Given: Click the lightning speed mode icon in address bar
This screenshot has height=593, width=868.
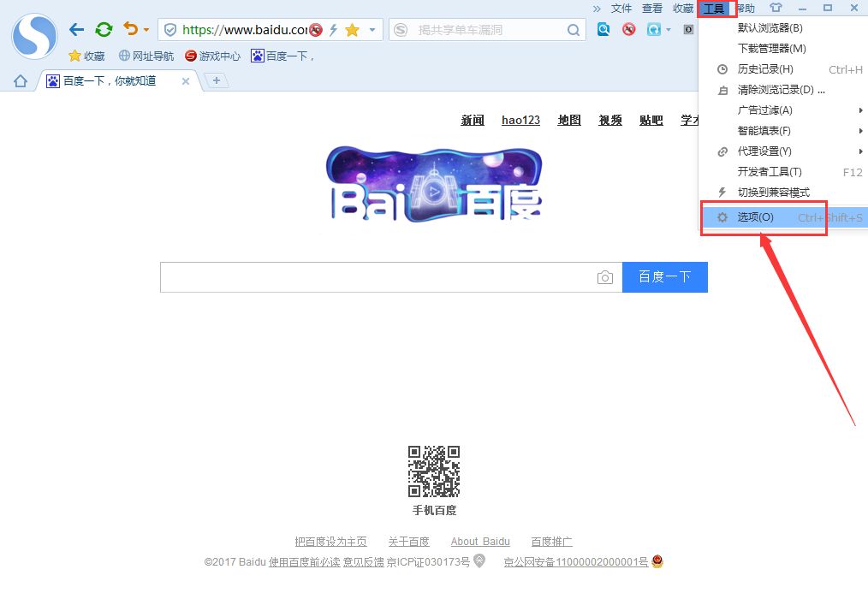Looking at the screenshot, I should click(x=333, y=30).
